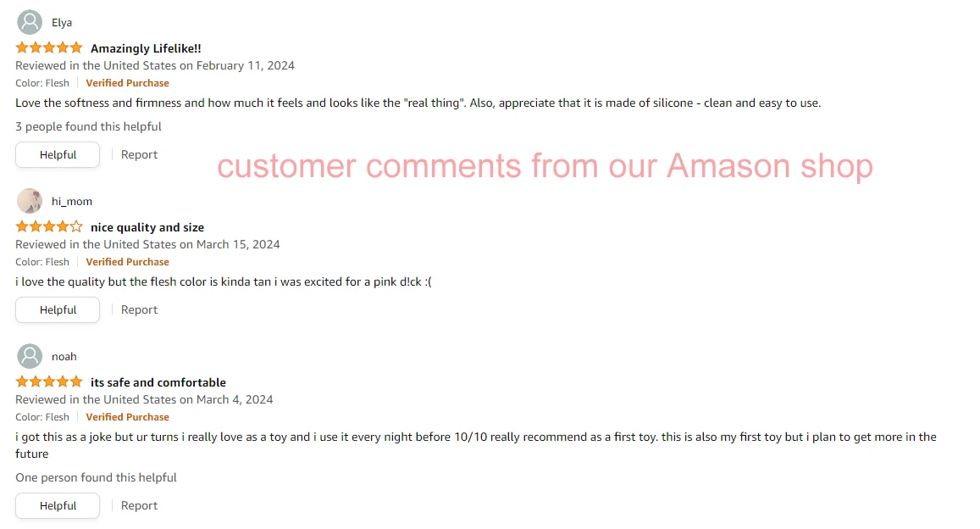Report Elya's review
980x529 pixels.
pyautogui.click(x=139, y=155)
